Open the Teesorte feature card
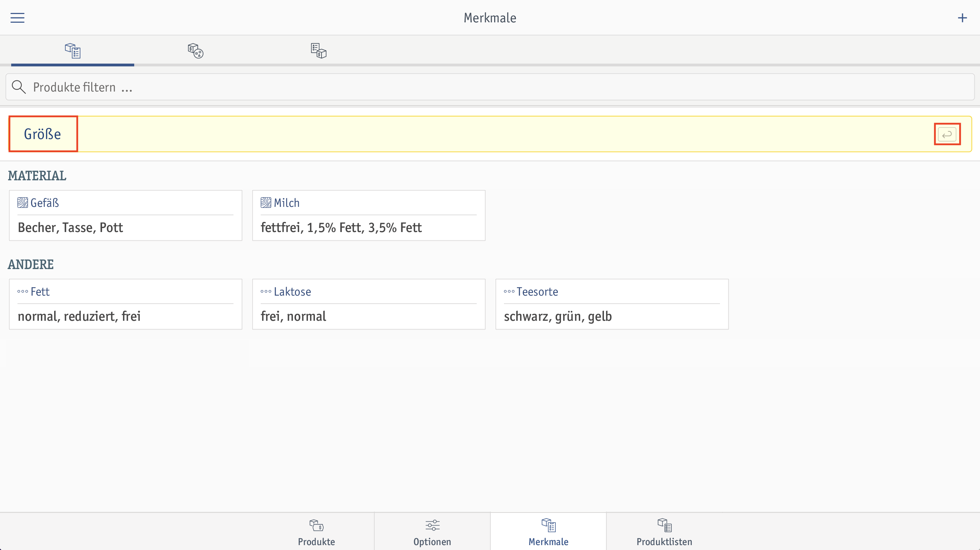Screen dimensions: 980x550 (612, 304)
